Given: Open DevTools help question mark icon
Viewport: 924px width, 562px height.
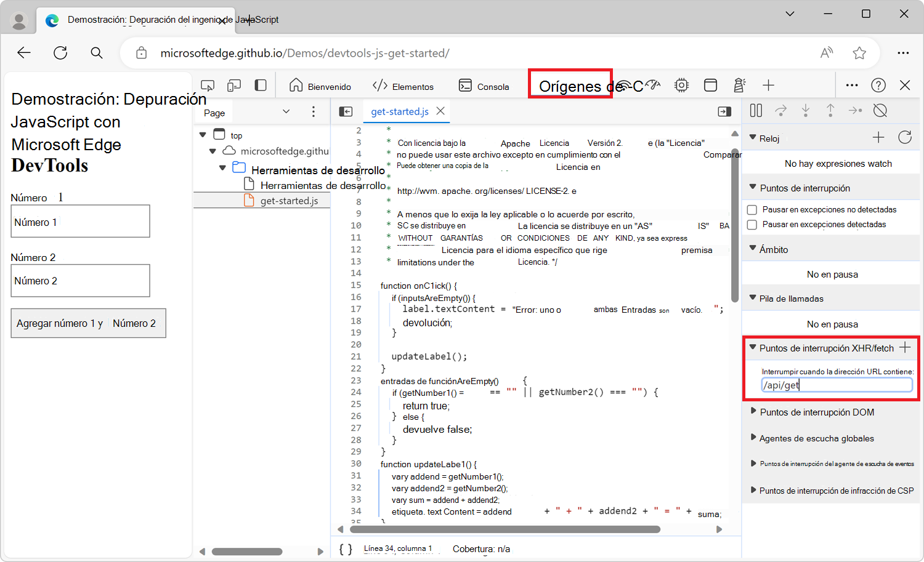Looking at the screenshot, I should click(878, 86).
